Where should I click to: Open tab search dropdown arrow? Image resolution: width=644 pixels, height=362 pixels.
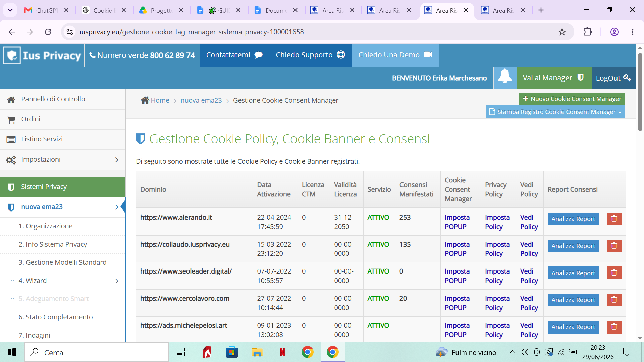(x=10, y=10)
